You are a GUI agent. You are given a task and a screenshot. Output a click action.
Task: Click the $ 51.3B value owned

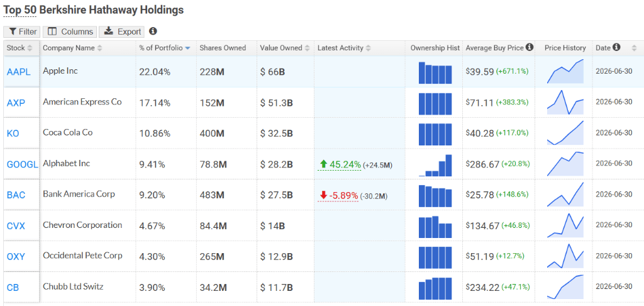(x=277, y=103)
